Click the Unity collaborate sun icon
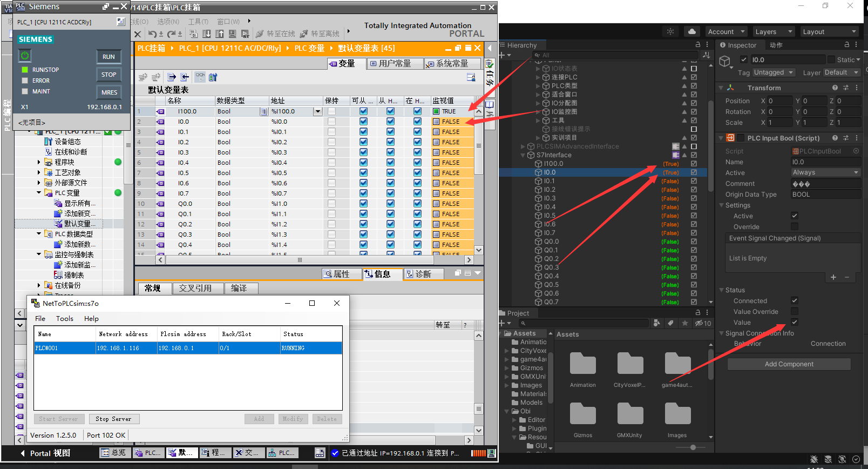The image size is (868, 469). [670, 31]
